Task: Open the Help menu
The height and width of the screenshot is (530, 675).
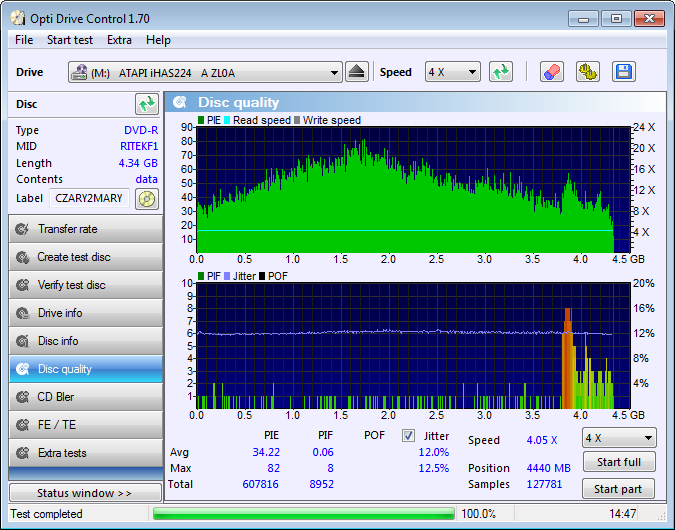Action: point(158,40)
